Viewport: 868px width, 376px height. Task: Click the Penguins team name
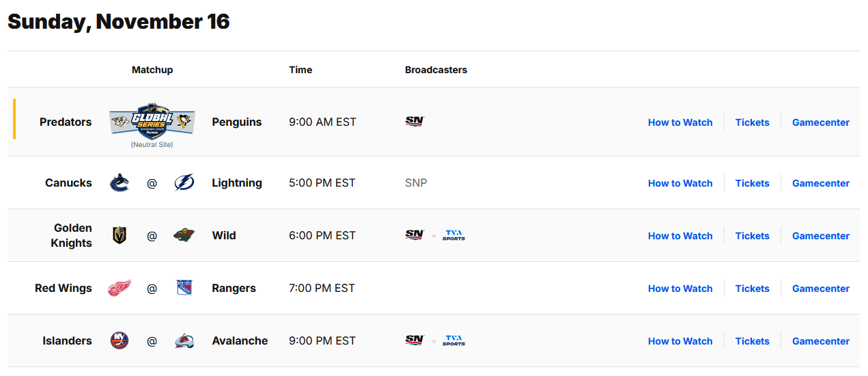(x=237, y=122)
